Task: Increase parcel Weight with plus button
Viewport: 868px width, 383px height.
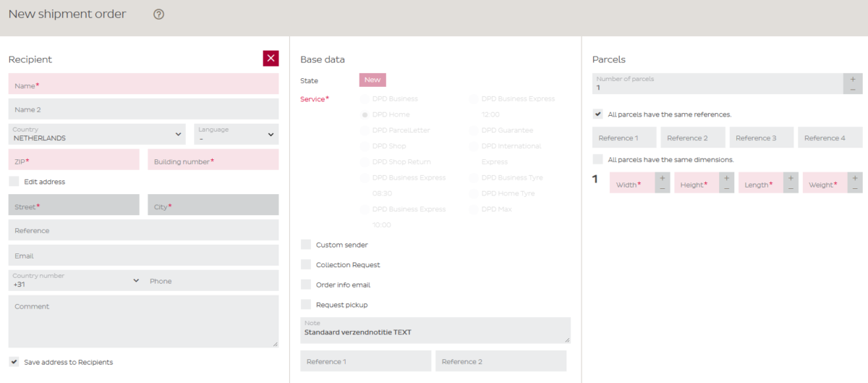Action: coord(855,177)
